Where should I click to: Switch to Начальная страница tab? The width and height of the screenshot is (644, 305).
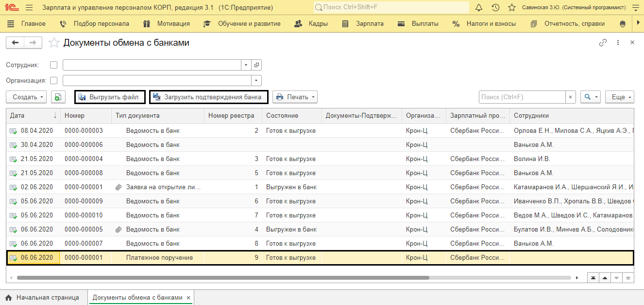coord(42,297)
